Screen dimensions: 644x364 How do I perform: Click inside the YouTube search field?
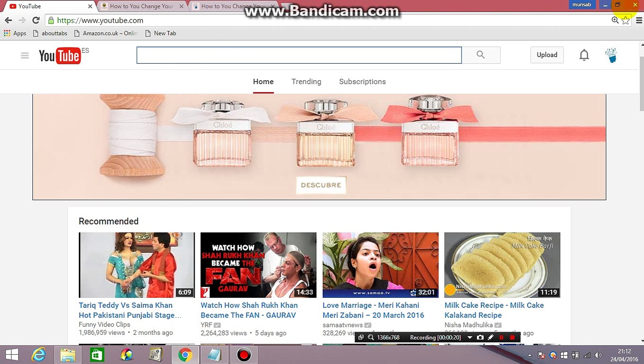click(x=299, y=55)
